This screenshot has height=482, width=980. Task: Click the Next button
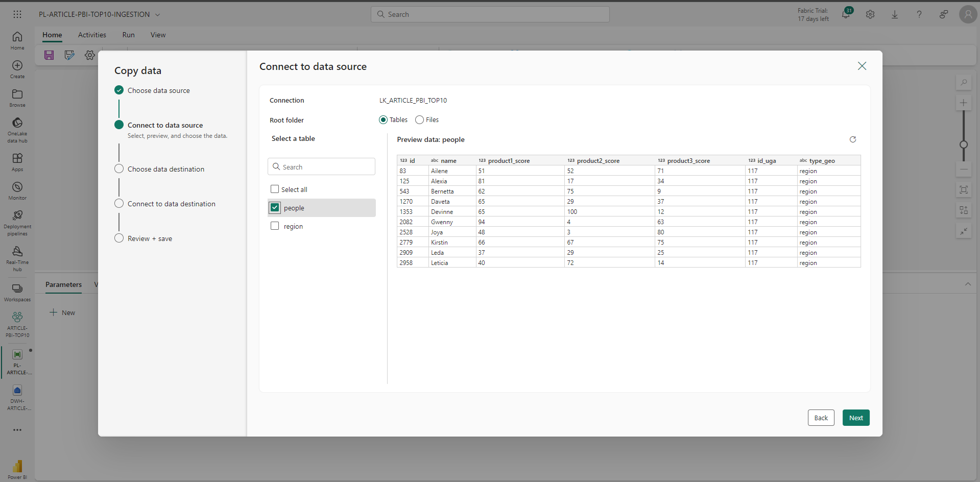coord(856,418)
